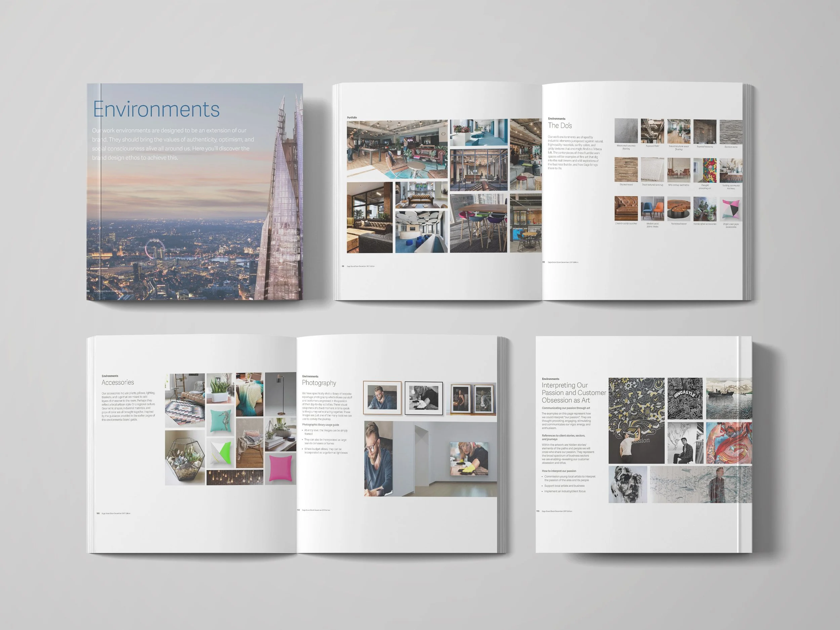Click the Lived-in comfy couches leather sofa image

click(626, 208)
